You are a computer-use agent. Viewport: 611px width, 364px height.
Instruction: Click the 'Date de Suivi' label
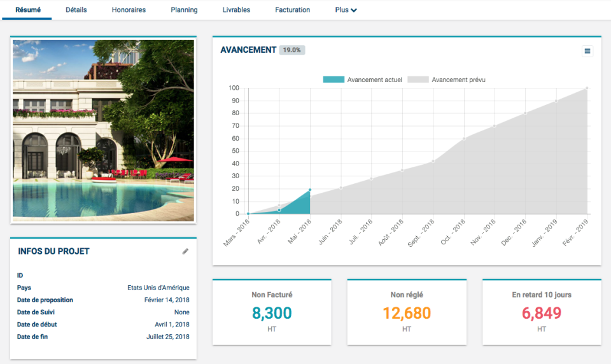pos(36,312)
